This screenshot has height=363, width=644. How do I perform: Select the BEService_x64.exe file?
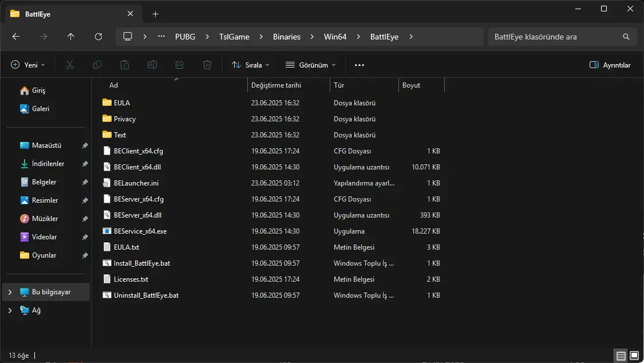click(x=272, y=231)
